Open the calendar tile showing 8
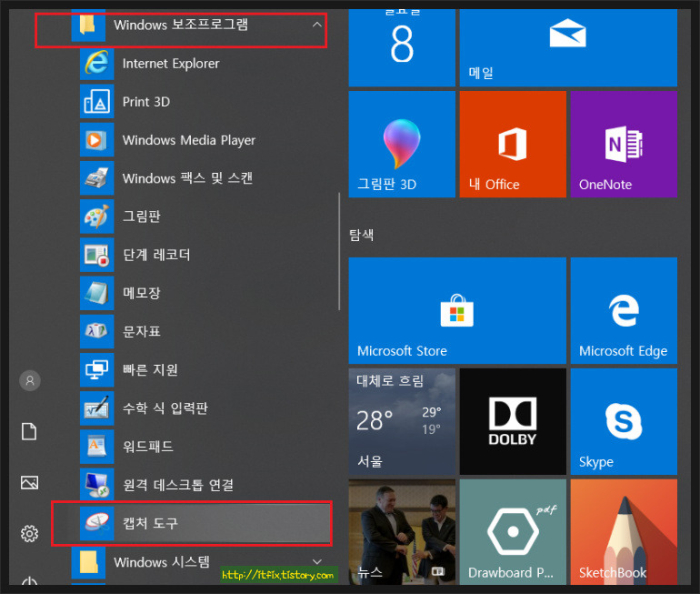Viewport: 700px width, 594px height. (402, 48)
